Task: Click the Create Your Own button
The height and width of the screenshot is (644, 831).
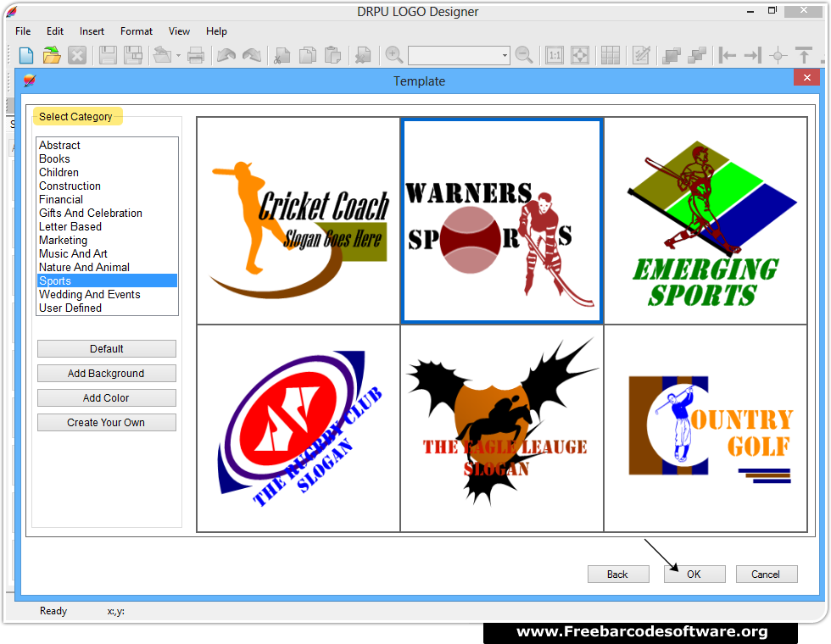Action: pyautogui.click(x=107, y=423)
